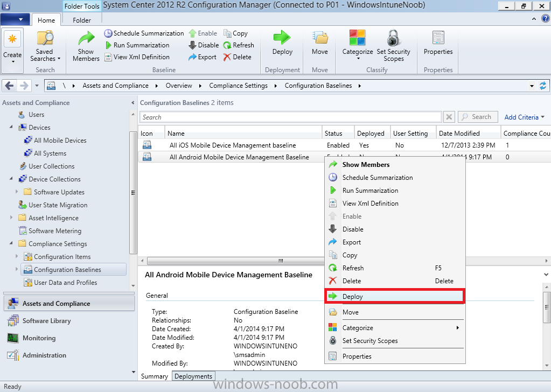Open Saved Searches in the ribbon

click(45, 46)
